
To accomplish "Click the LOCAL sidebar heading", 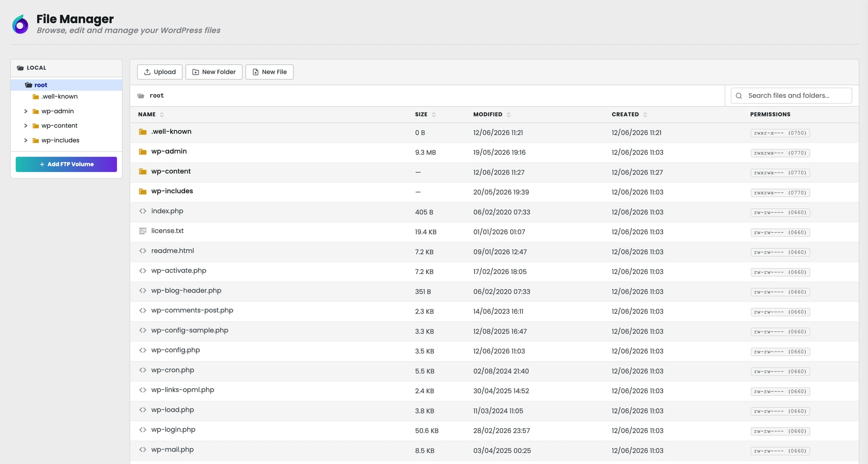I will [x=36, y=68].
